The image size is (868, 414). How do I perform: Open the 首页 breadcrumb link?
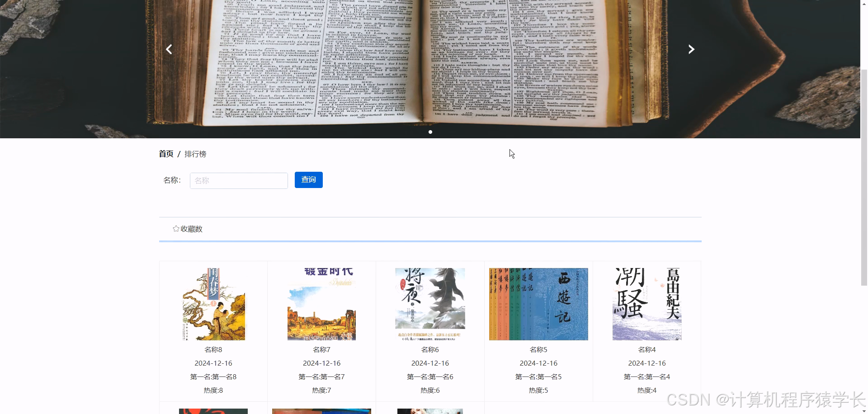tap(165, 154)
